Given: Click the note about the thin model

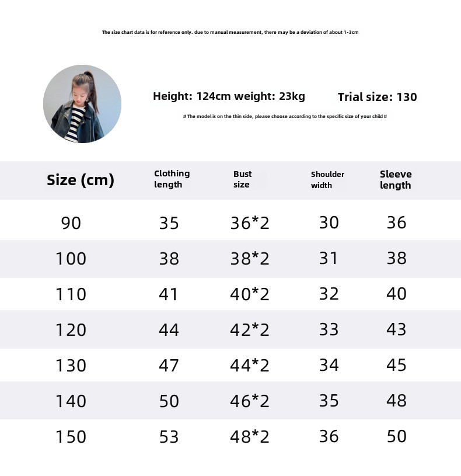Looking at the screenshot, I should 285,116.
